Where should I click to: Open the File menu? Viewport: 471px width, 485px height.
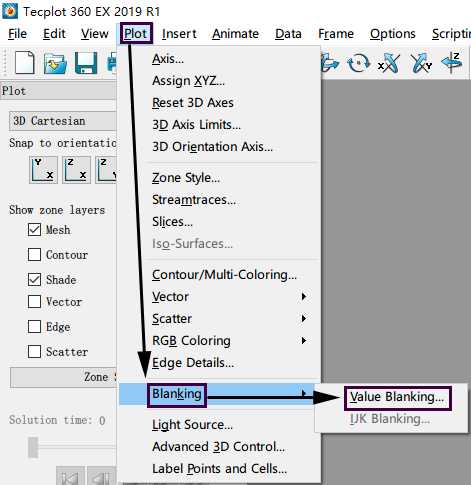pos(17,34)
